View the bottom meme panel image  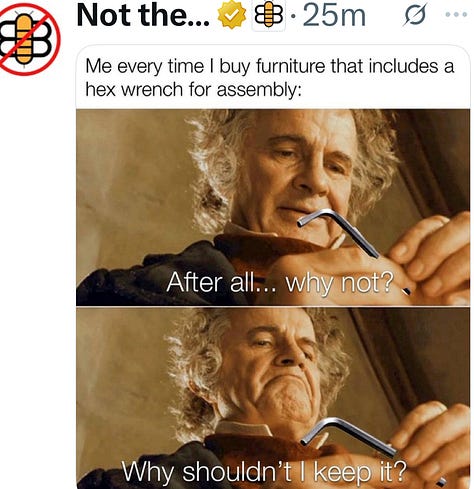coord(273,398)
